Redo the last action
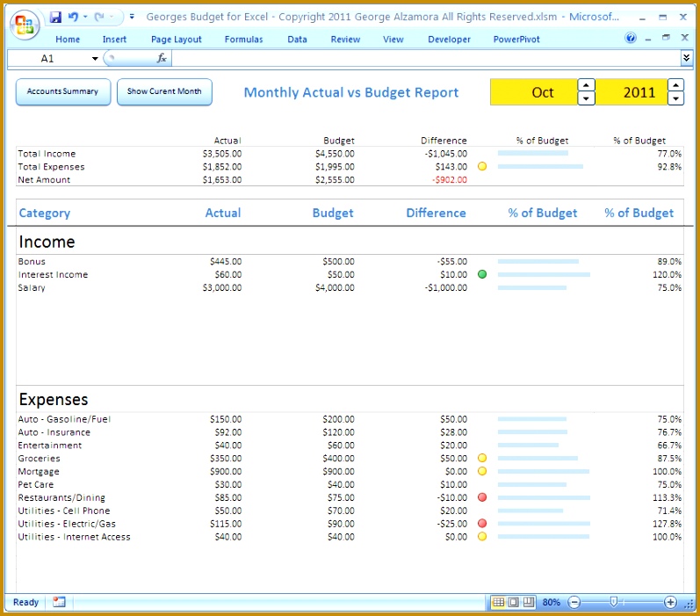This screenshot has width=700, height=616. (99, 17)
